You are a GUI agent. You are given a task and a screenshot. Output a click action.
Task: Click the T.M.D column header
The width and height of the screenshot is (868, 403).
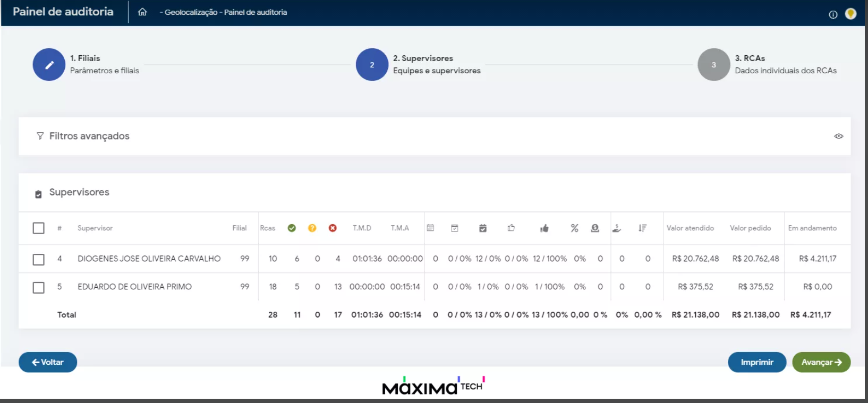tap(362, 228)
